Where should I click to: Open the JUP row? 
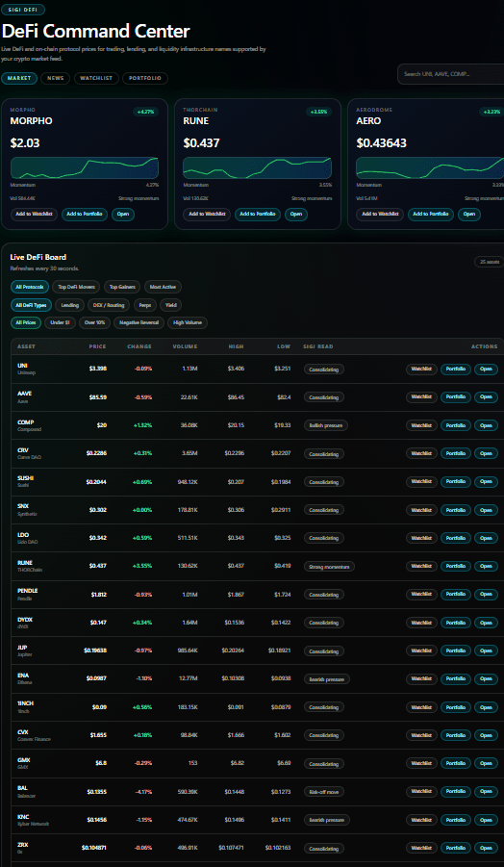pos(486,650)
